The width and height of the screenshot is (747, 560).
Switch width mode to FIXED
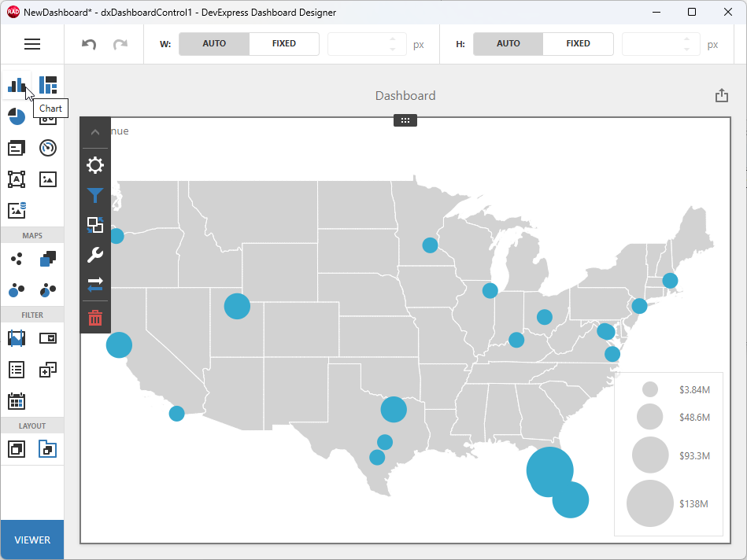click(x=284, y=43)
